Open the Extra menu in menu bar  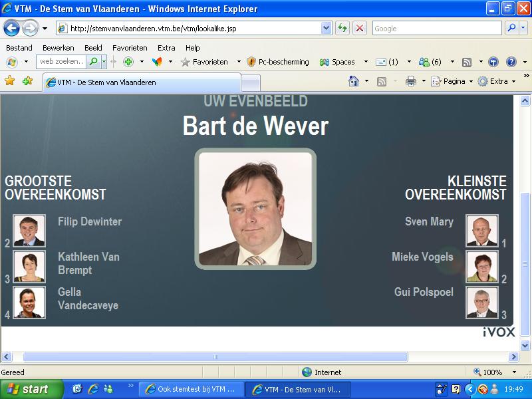pyautogui.click(x=166, y=48)
